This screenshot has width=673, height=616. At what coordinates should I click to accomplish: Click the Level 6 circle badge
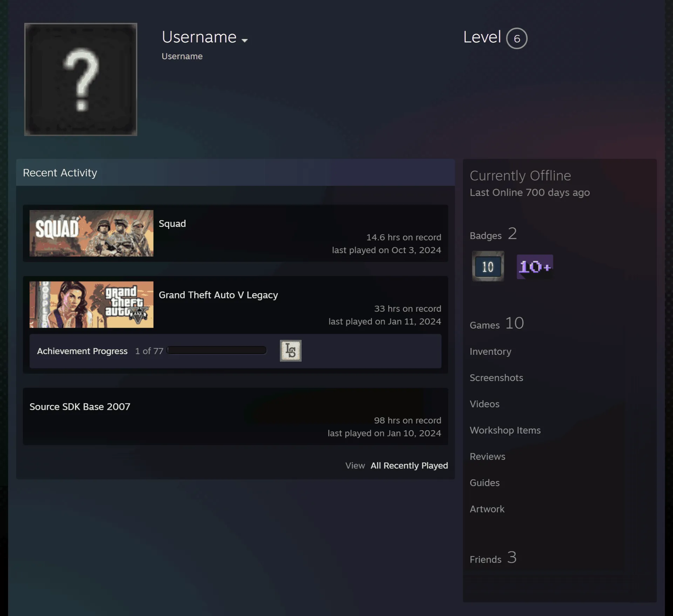click(517, 38)
